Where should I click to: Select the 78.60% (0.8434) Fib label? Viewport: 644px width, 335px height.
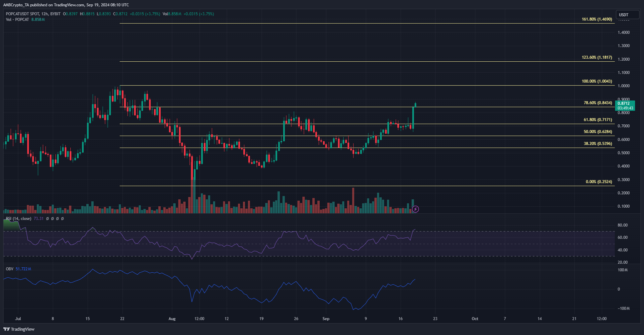(598, 103)
